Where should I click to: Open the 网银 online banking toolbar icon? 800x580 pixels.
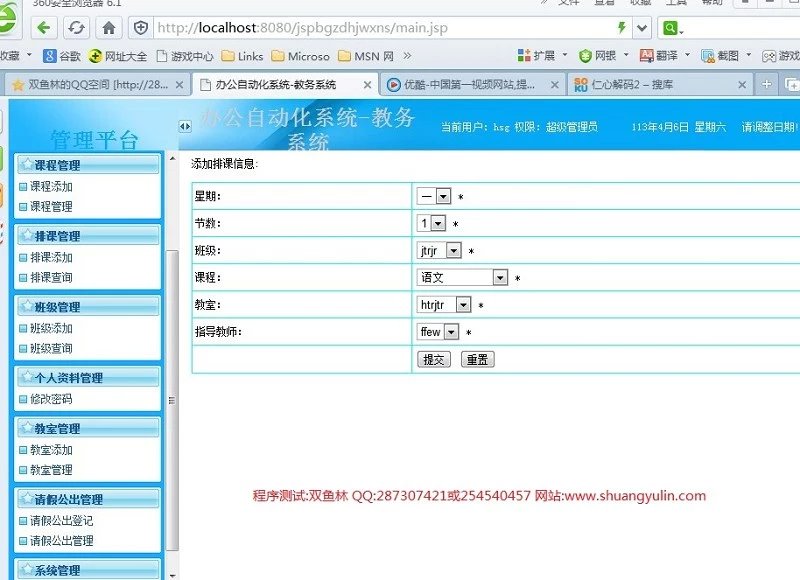coord(597,56)
